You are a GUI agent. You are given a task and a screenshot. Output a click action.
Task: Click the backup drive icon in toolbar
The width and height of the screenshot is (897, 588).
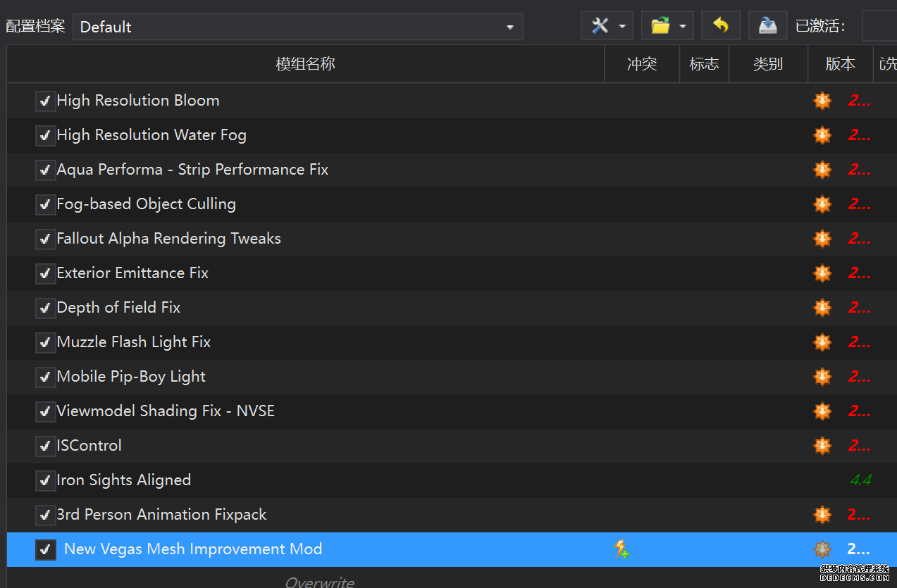click(x=767, y=26)
